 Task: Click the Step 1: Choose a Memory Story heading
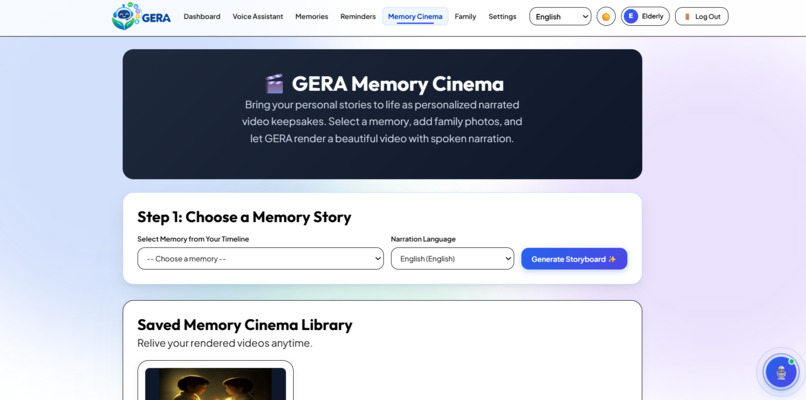click(x=244, y=217)
